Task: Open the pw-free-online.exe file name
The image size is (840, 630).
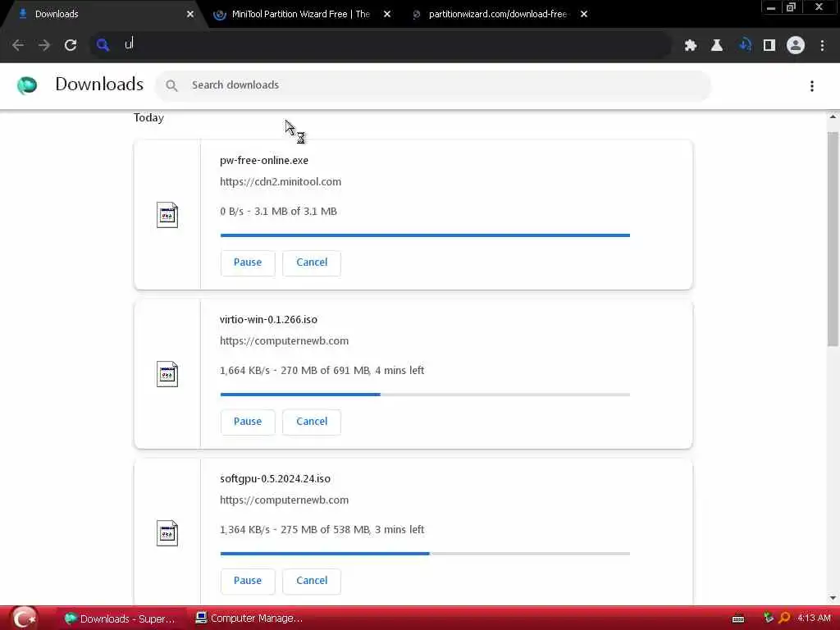Action: click(264, 160)
